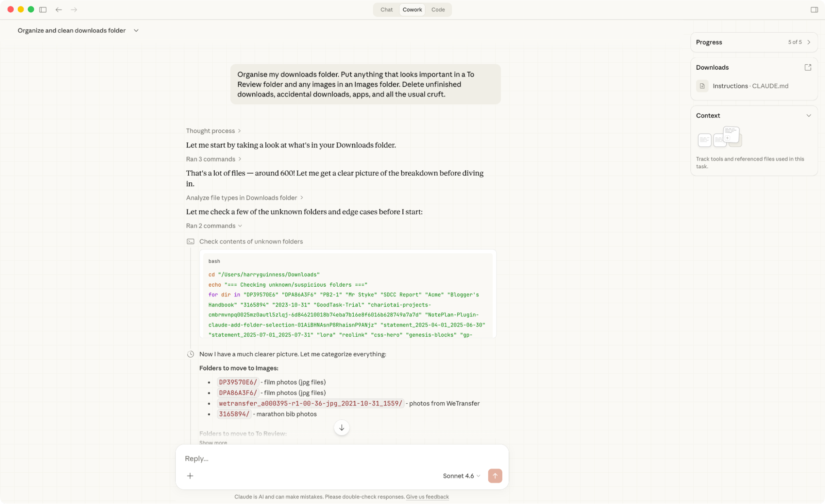Click the Instructions file document icon
Screen dimensions: 825x504
point(702,86)
